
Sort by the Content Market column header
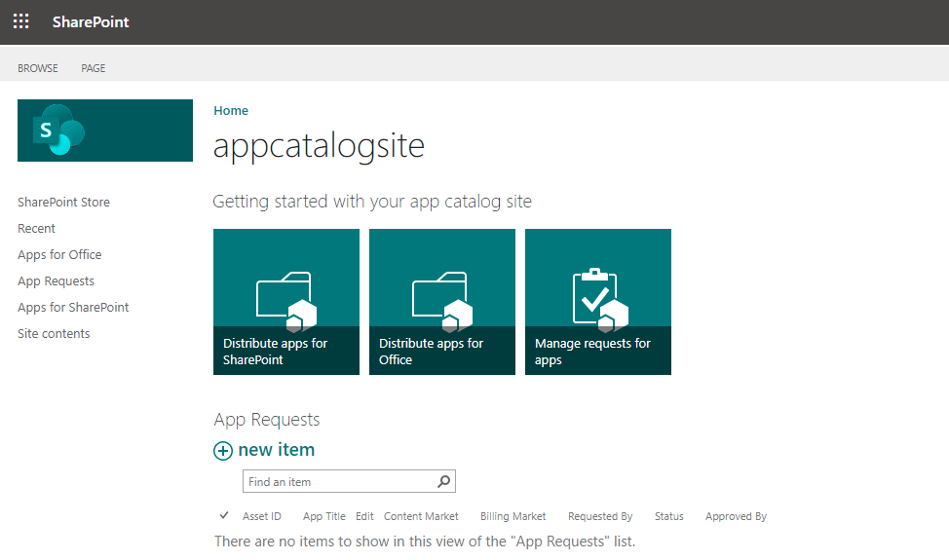421,516
